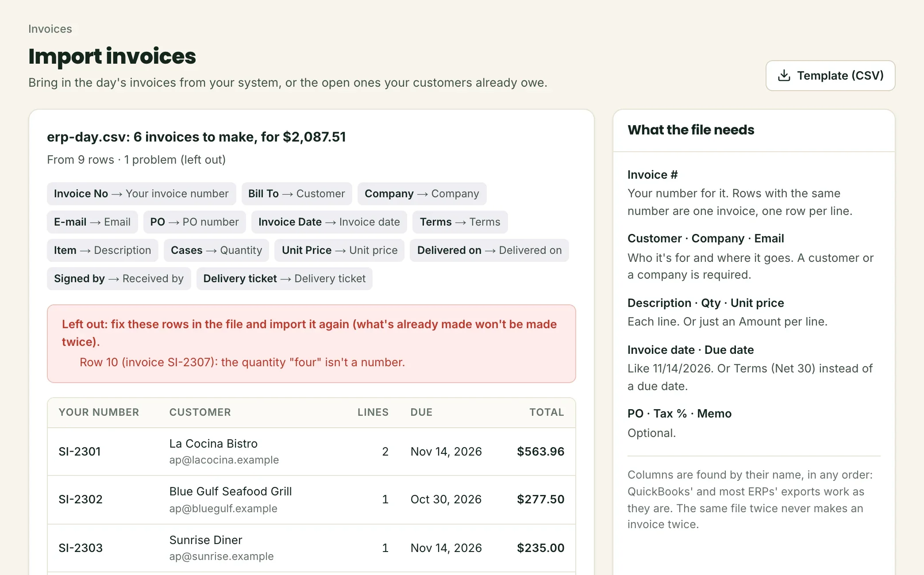
Task: Click the Invoice Date mapping chip
Action: (x=329, y=222)
